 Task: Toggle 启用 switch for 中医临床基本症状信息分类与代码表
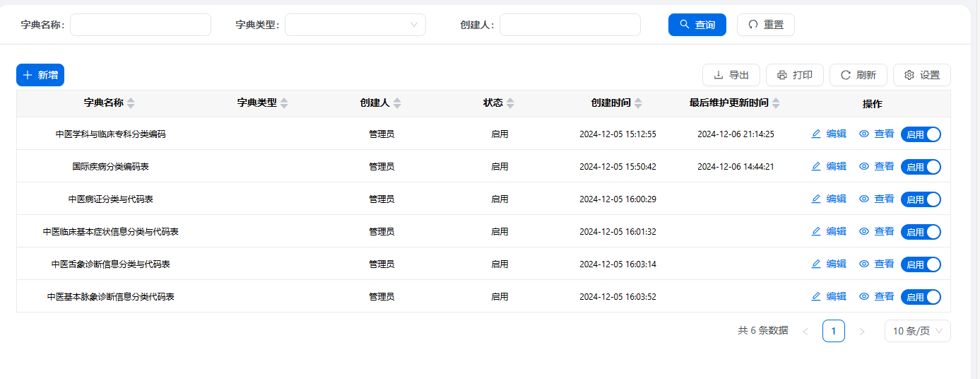[x=921, y=232]
